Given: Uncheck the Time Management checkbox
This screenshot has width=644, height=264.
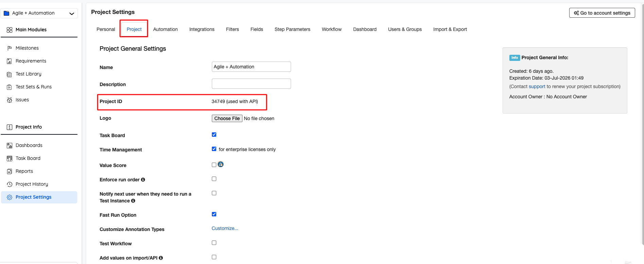Looking at the screenshot, I should pyautogui.click(x=214, y=149).
